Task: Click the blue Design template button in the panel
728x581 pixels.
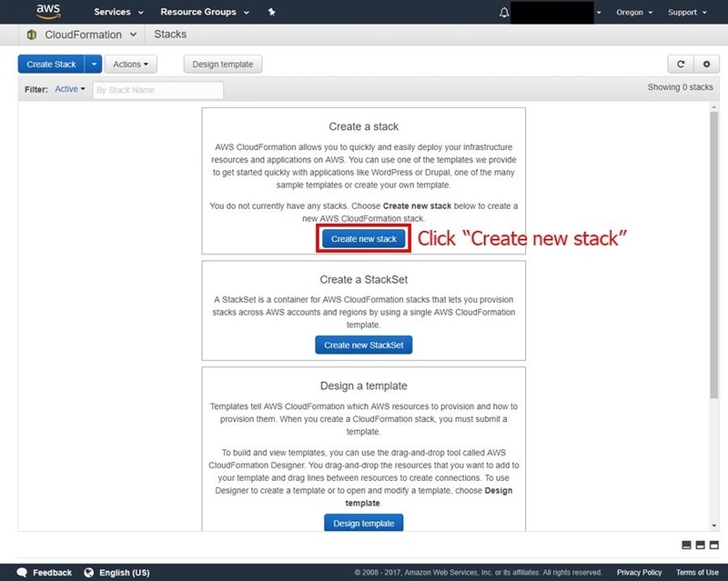Action: pos(363,523)
